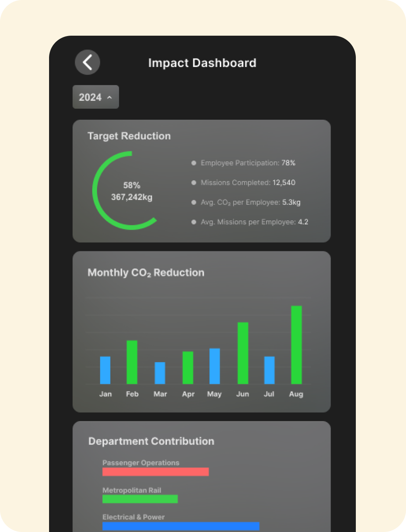
Task: Click the May month label
Action: 215,394
